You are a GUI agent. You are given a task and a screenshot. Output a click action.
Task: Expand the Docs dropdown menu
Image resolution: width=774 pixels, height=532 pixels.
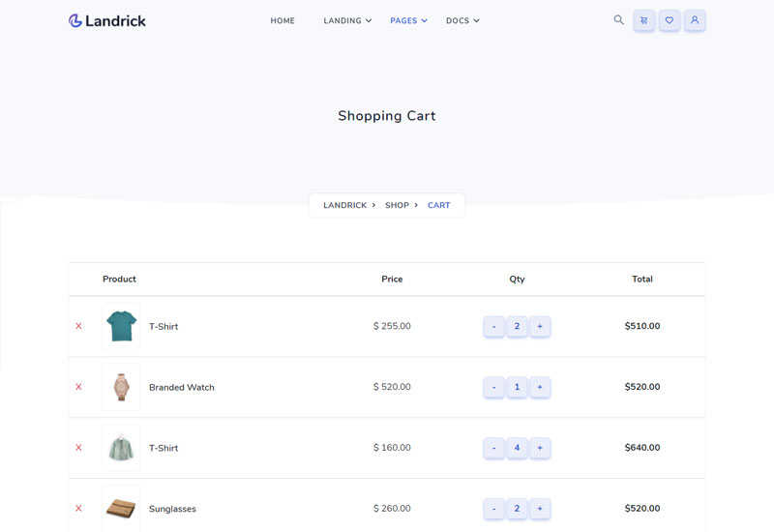coord(462,20)
